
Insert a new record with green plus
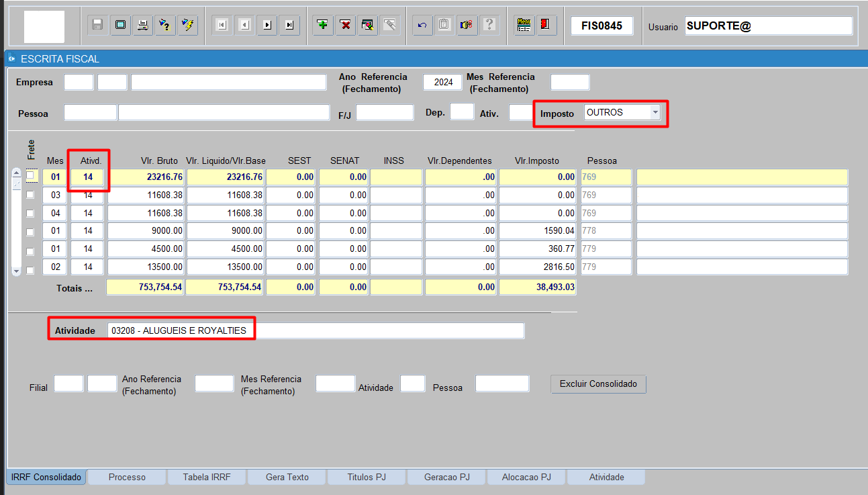[323, 26]
